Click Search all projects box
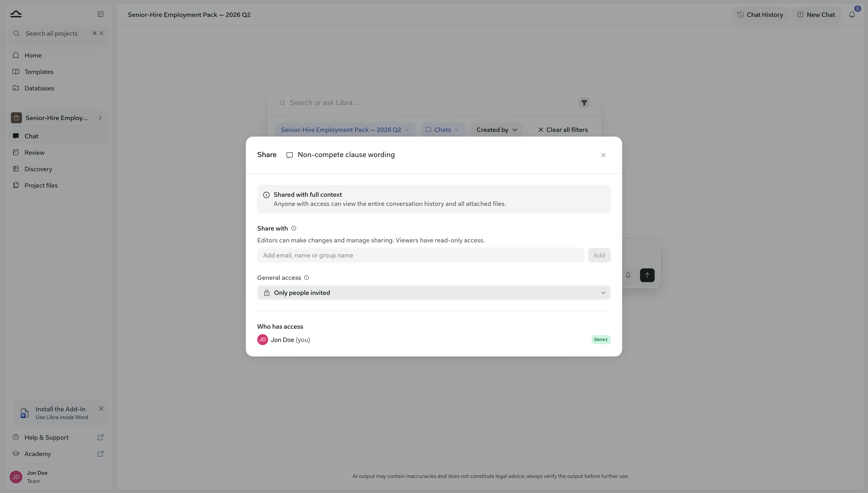The height and width of the screenshot is (493, 868). pyautogui.click(x=58, y=33)
